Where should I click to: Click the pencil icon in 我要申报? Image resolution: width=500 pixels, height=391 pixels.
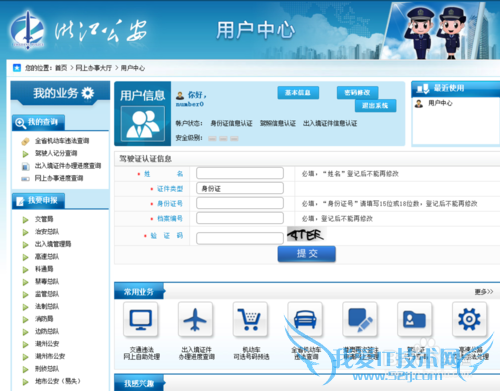click(x=20, y=201)
